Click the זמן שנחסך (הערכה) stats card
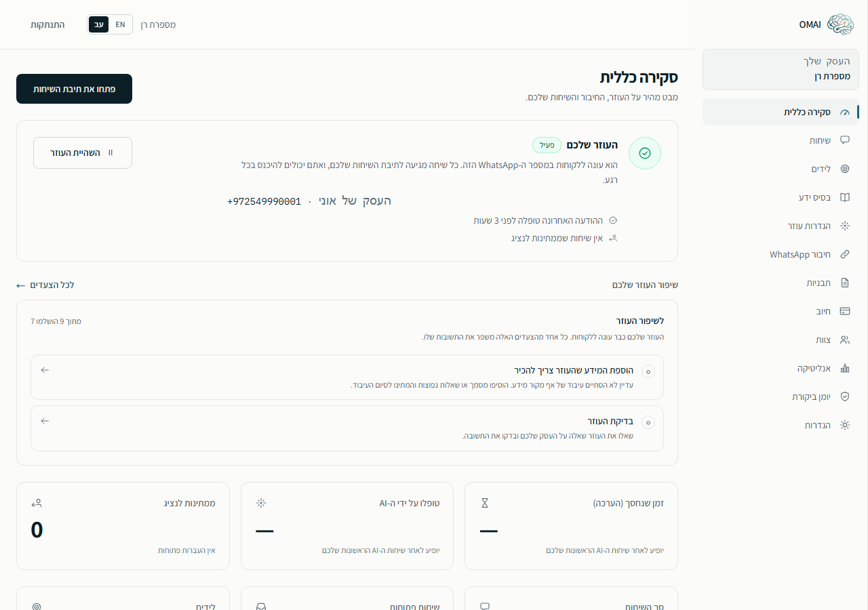Screen dimensions: 868x610 pos(571,526)
